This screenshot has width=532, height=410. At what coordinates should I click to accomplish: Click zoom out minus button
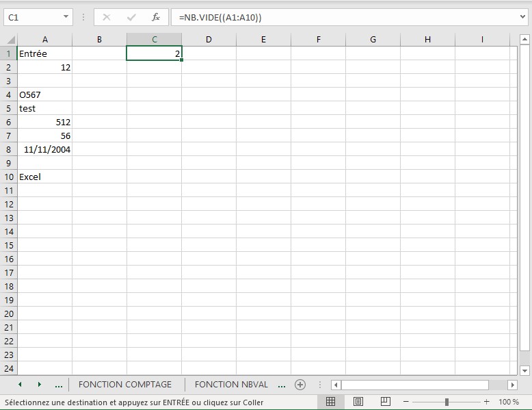pos(405,402)
